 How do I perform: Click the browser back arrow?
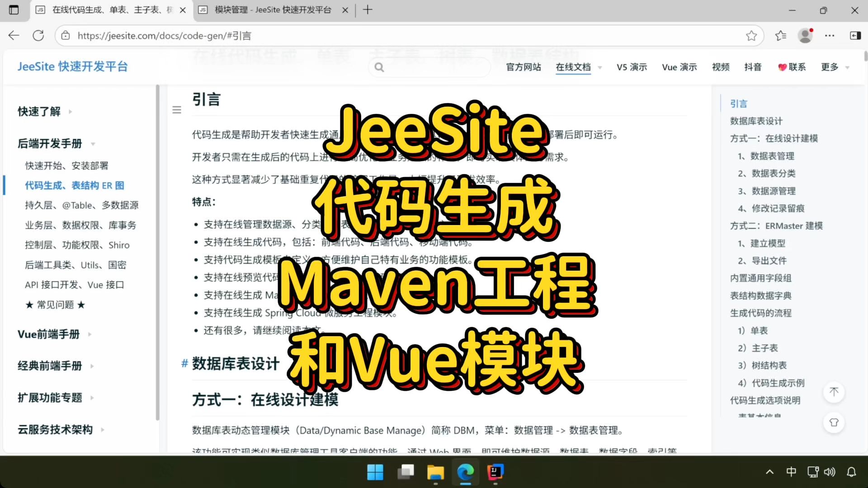pyautogui.click(x=14, y=36)
